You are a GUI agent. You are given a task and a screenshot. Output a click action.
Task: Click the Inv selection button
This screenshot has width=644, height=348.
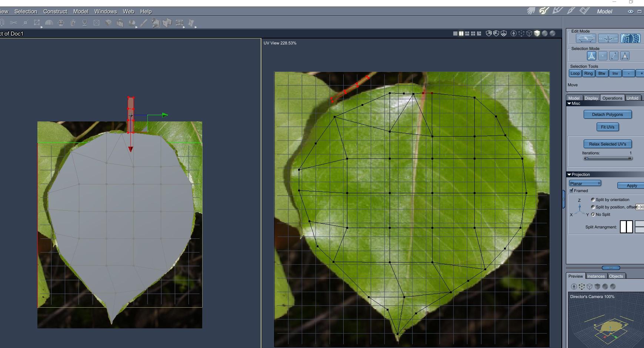pyautogui.click(x=615, y=73)
